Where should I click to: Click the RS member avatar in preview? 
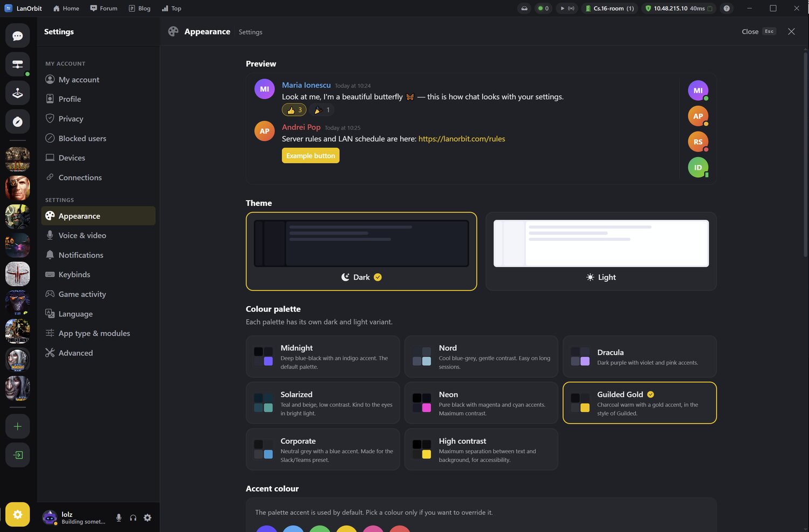tap(698, 142)
